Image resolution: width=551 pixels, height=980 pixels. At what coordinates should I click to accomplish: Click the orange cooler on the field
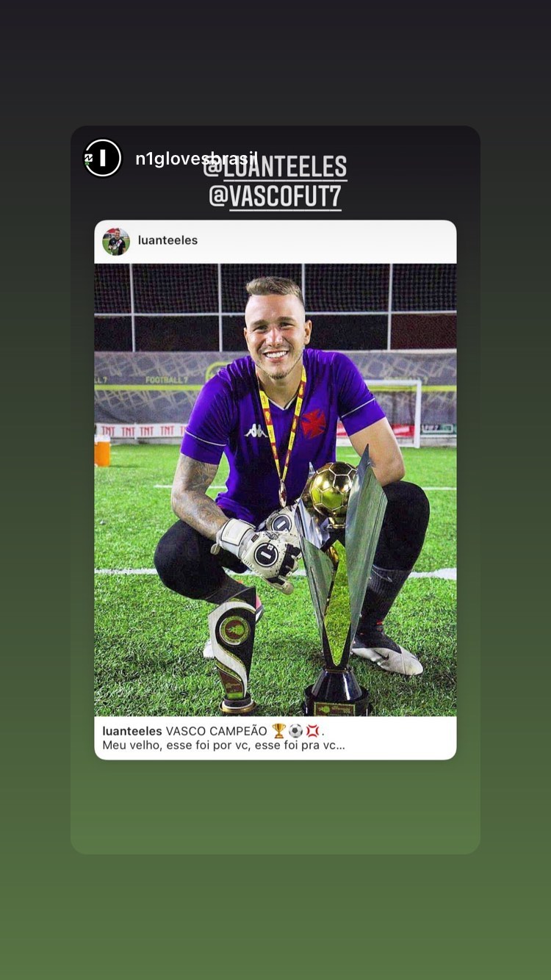(102, 450)
